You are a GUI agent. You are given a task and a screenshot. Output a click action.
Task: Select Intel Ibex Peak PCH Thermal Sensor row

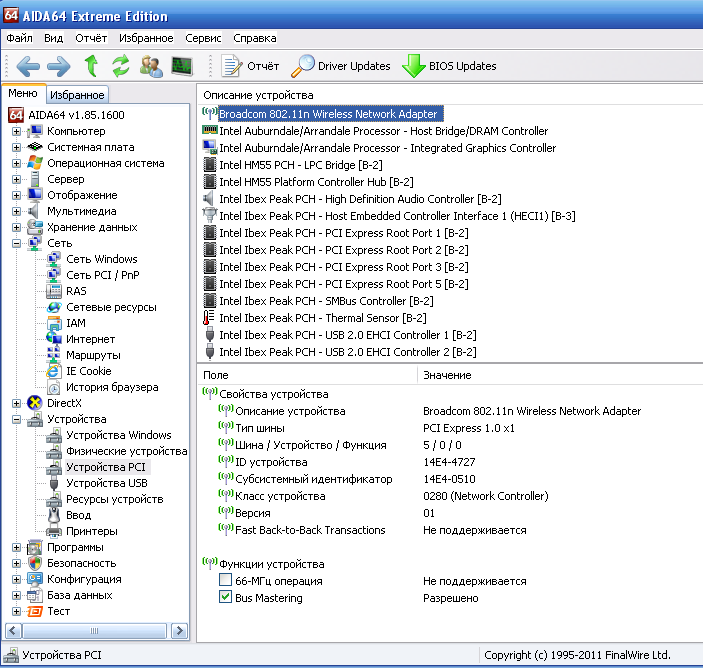pos(322,318)
